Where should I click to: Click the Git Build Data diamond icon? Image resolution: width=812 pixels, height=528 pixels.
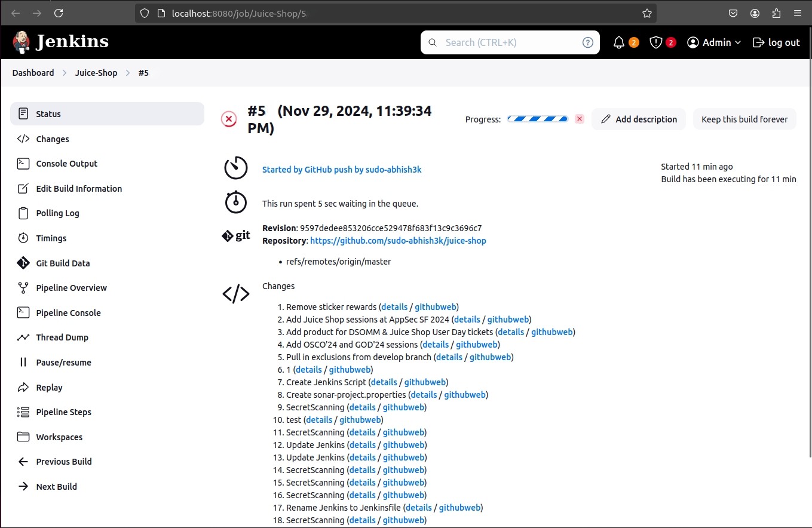click(23, 263)
